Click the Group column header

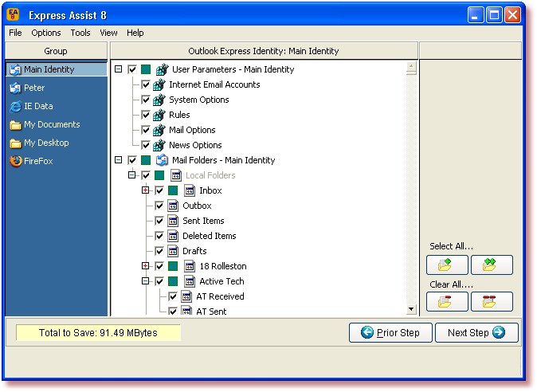click(x=56, y=51)
